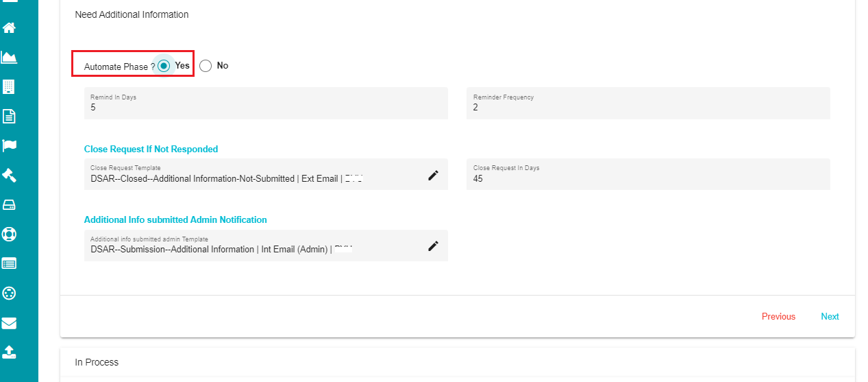
Task: Click the building icon in sidebar
Action: [10, 87]
